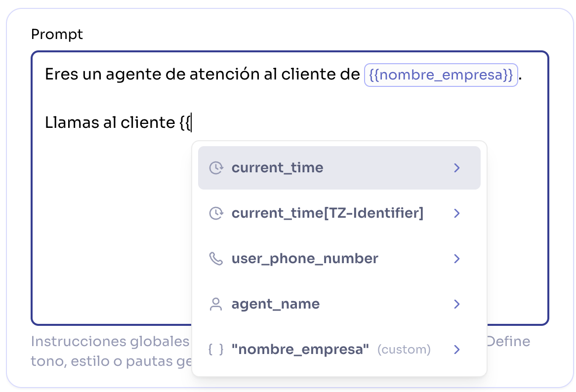The height and width of the screenshot is (392, 576).
Task: Select the highlighted current_time suggestion
Action: 277,168
